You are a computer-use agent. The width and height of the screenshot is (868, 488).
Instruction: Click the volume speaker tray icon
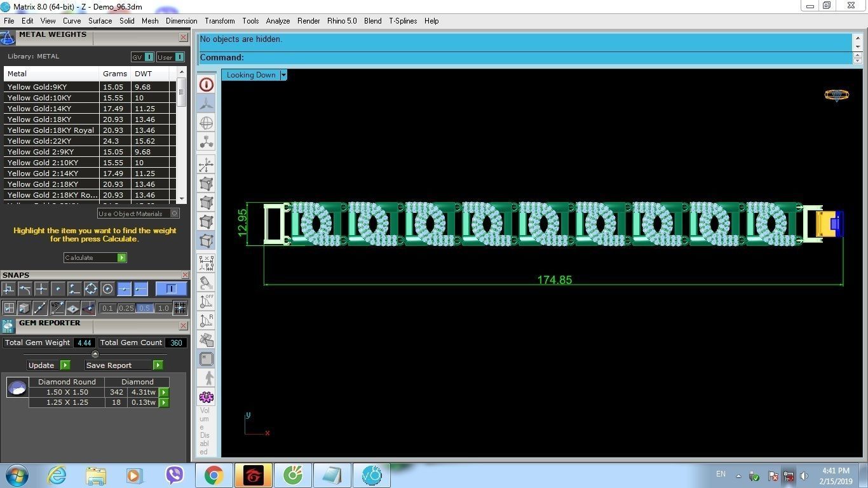pyautogui.click(x=804, y=476)
